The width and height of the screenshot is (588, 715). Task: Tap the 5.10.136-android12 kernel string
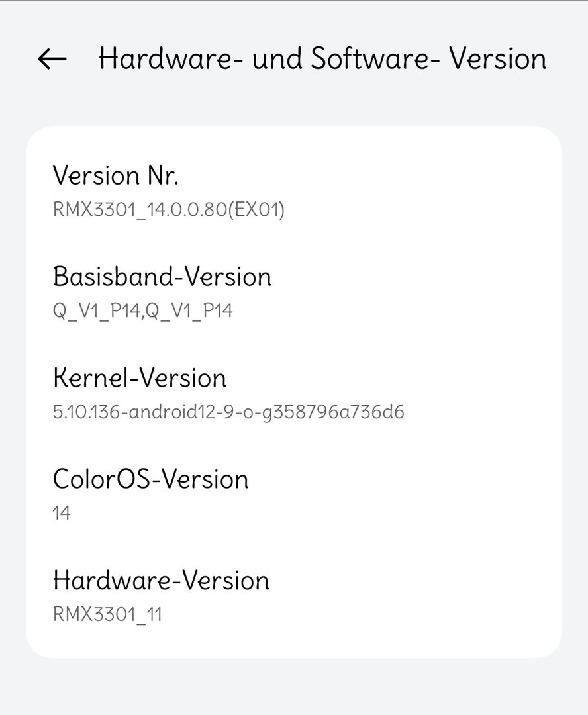click(x=228, y=412)
